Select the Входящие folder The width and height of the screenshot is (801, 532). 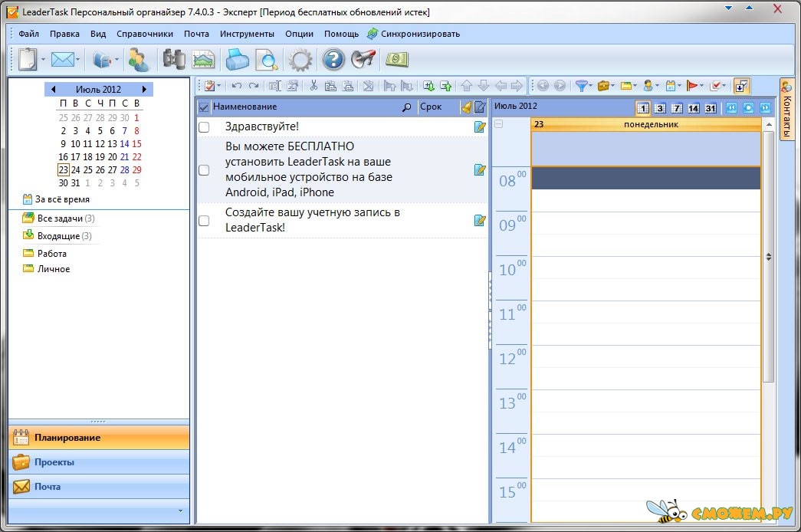tap(57, 235)
